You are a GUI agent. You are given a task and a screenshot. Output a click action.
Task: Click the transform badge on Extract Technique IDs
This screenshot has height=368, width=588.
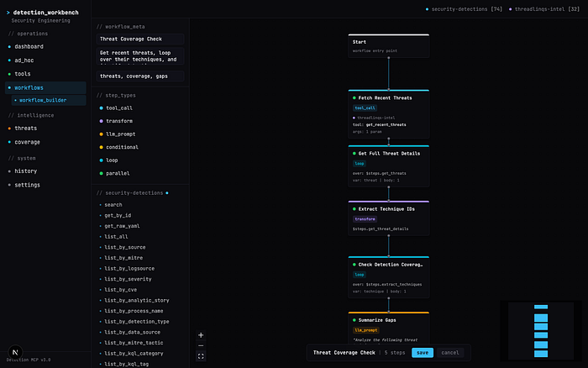tap(365, 219)
